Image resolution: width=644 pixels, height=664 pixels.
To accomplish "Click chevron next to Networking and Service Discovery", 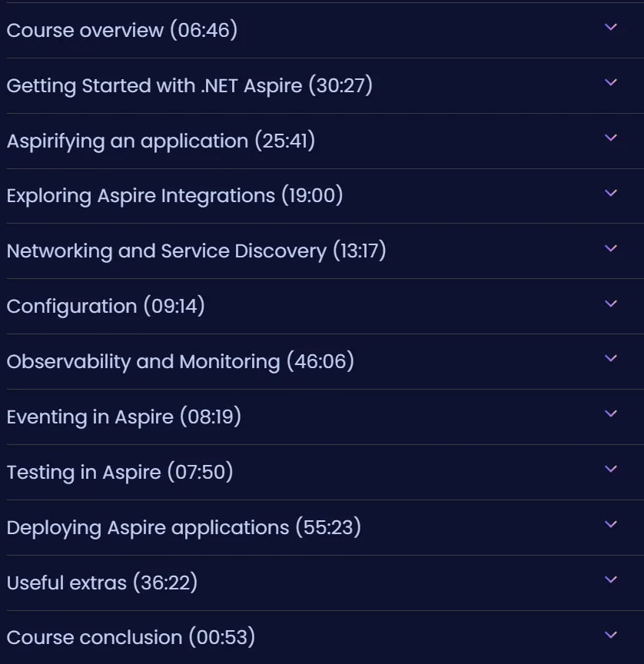I will (x=610, y=248).
